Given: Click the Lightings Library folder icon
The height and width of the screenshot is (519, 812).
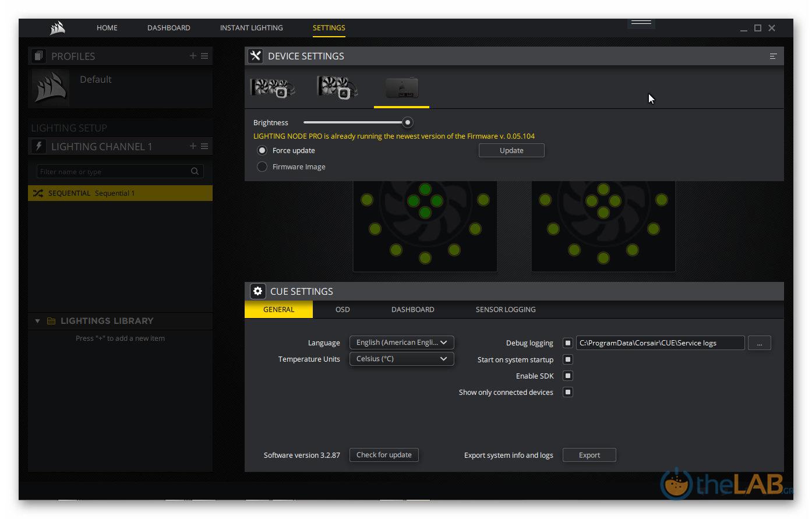Looking at the screenshot, I should point(51,321).
